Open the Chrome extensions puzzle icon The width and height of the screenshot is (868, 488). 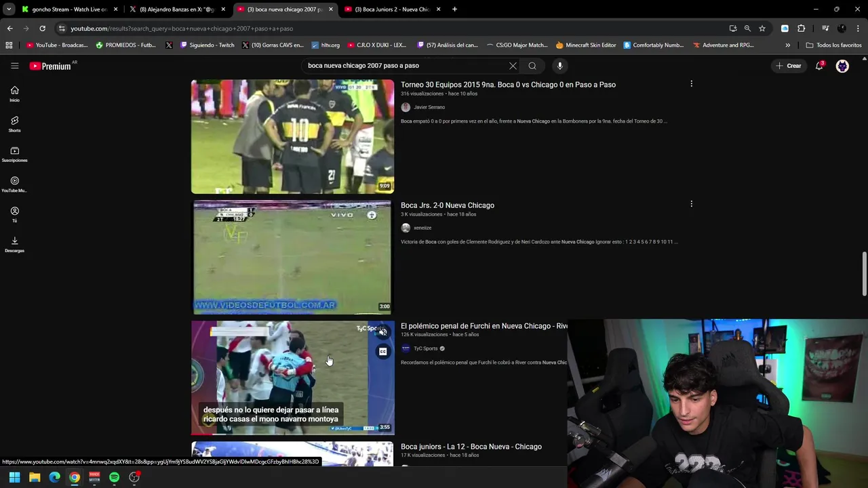coord(801,28)
